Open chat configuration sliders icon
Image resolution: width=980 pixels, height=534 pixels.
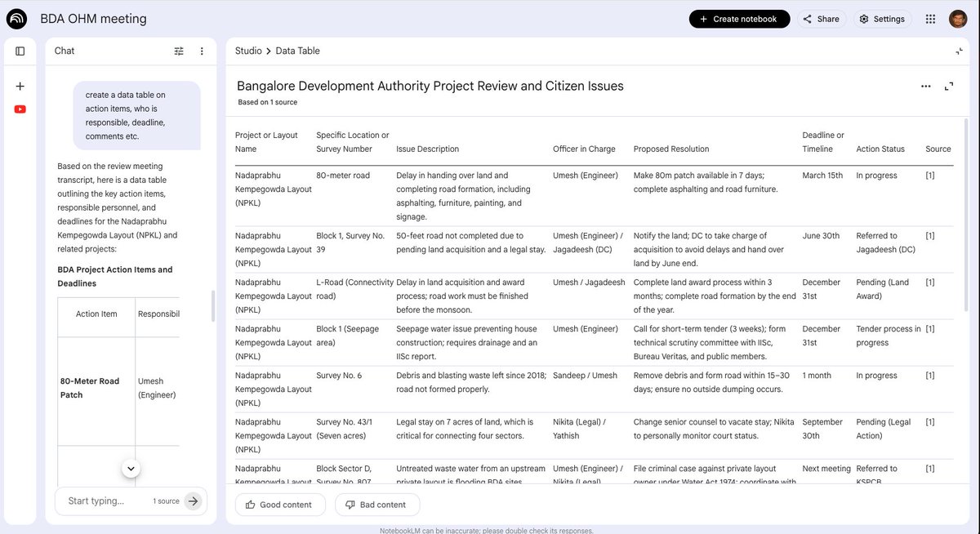point(179,51)
